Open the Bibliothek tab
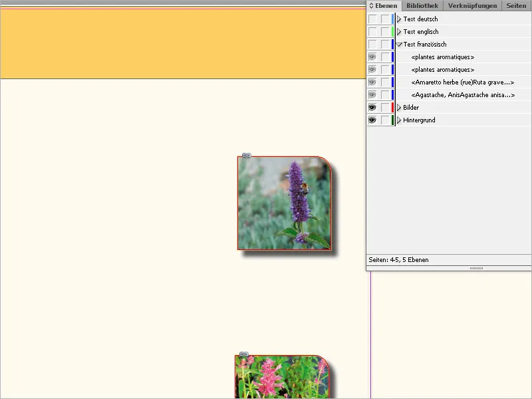The width and height of the screenshot is (532, 399). pyautogui.click(x=422, y=6)
